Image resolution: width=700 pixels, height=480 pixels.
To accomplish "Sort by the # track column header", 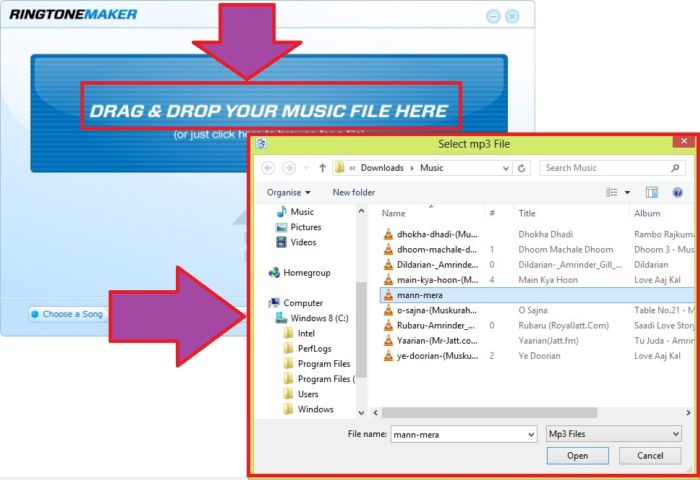I will 492,213.
